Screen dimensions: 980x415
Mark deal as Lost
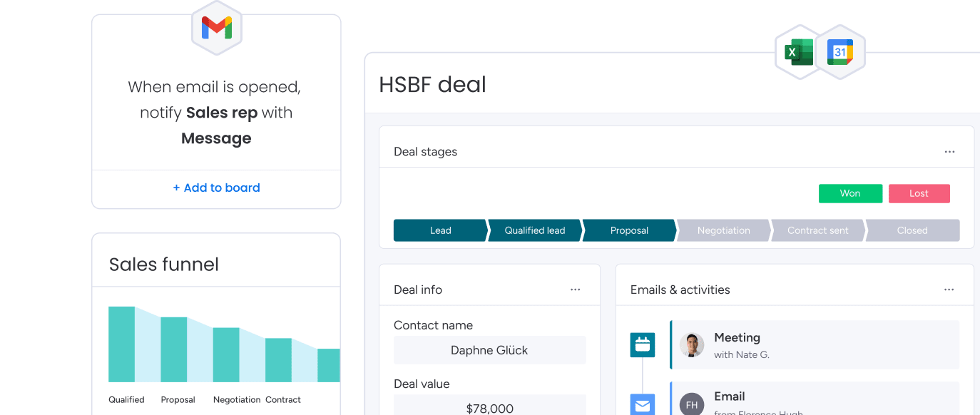(x=919, y=193)
